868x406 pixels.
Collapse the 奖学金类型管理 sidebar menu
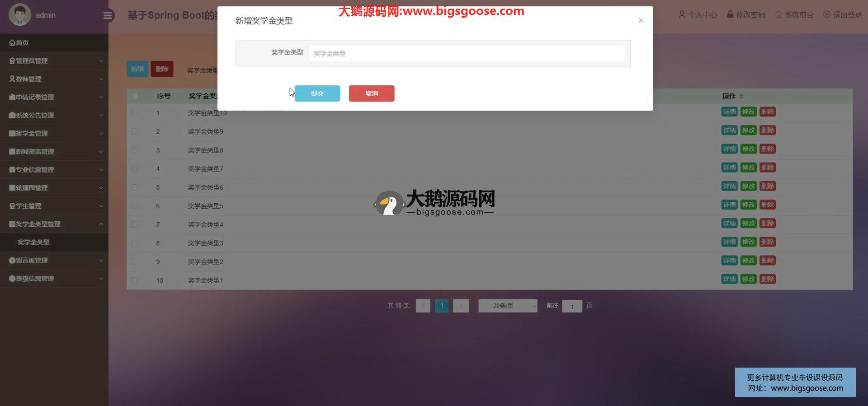54,224
